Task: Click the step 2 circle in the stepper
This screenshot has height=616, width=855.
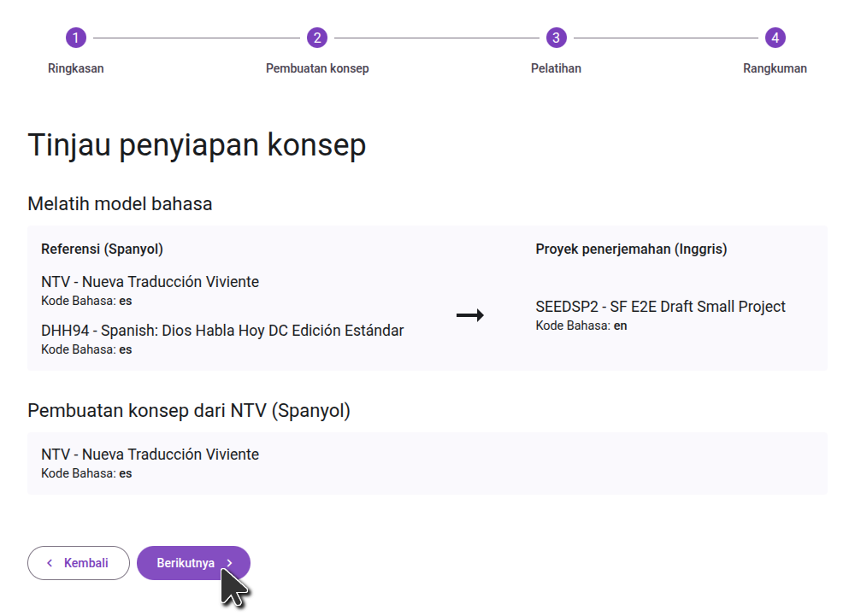Action: click(x=317, y=38)
